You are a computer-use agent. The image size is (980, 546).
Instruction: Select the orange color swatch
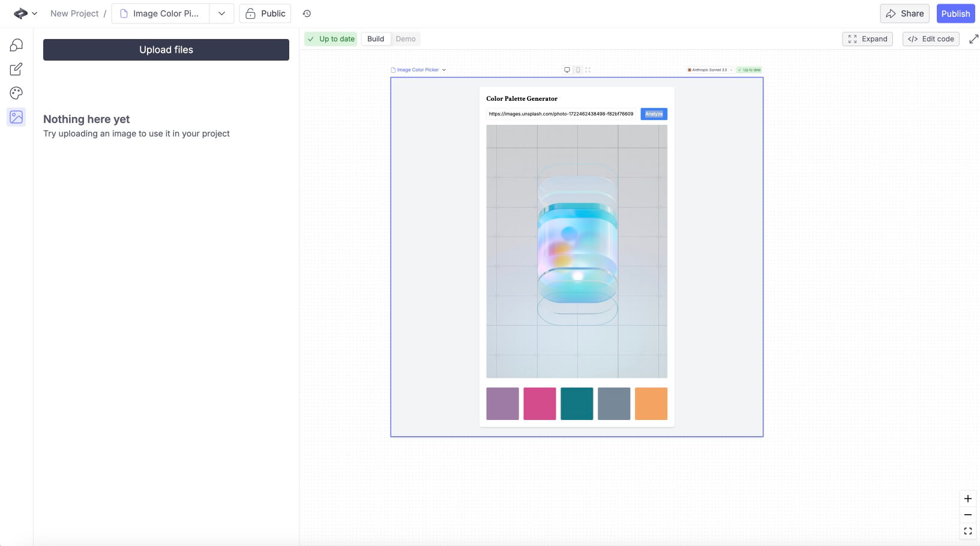point(651,404)
